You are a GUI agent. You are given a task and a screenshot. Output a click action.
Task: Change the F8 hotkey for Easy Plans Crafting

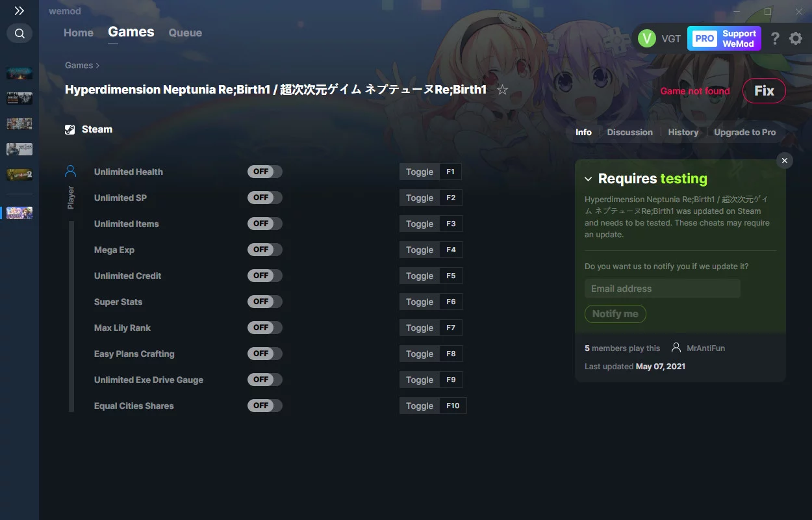point(451,354)
